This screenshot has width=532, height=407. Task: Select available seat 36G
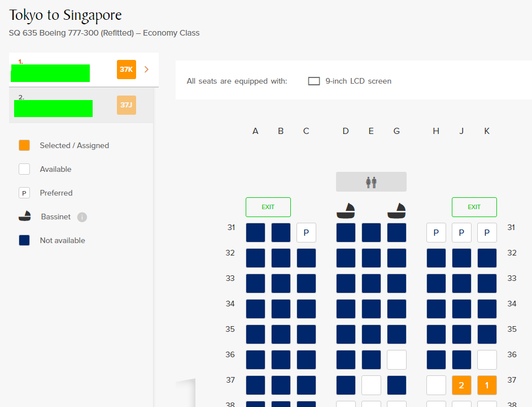pyautogui.click(x=396, y=360)
